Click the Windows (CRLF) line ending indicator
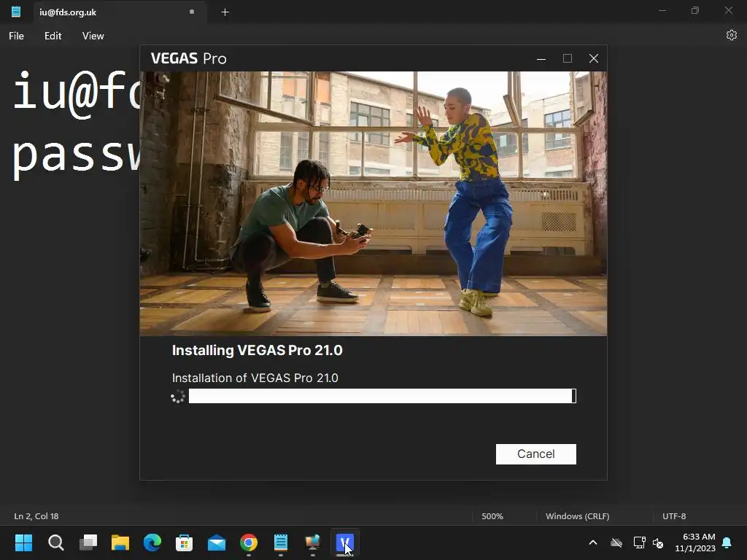 [578, 516]
